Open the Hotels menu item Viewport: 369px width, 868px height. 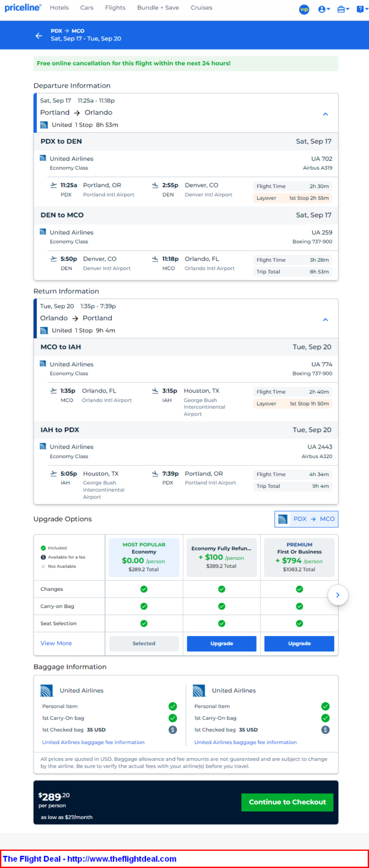tap(59, 8)
